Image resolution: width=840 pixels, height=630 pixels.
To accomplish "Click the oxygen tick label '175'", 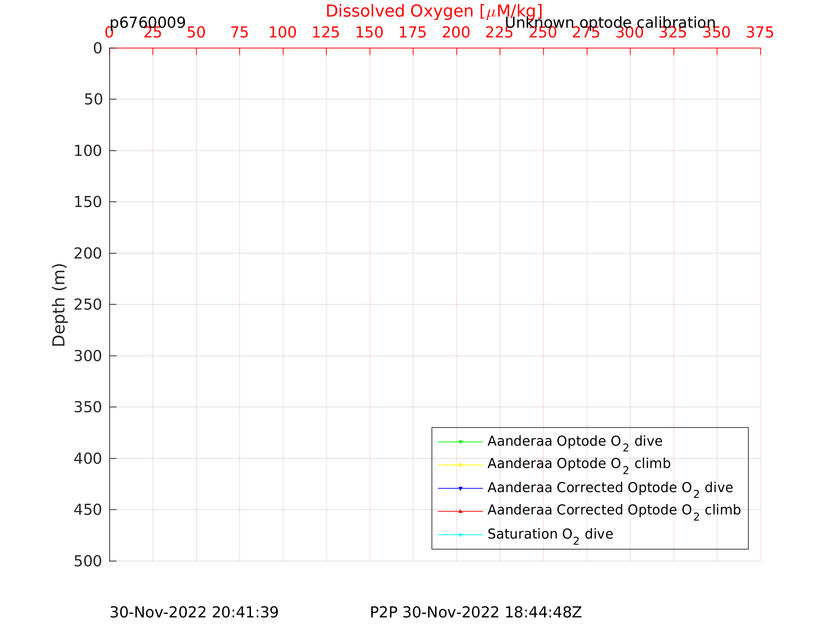I will [413, 33].
